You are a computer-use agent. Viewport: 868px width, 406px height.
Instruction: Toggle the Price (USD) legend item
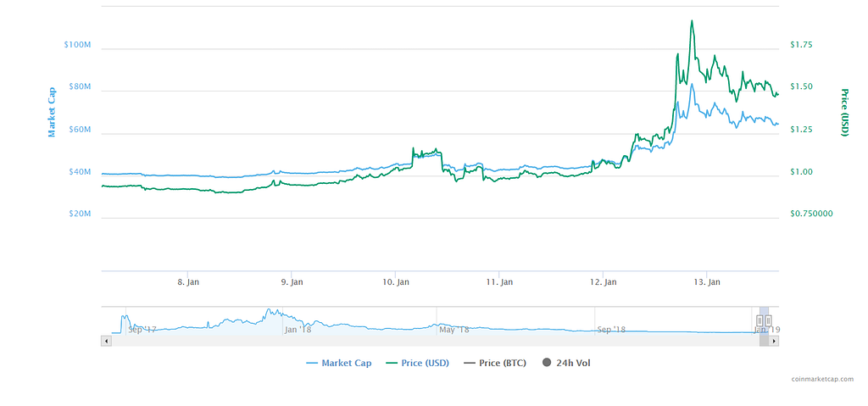coord(417,364)
